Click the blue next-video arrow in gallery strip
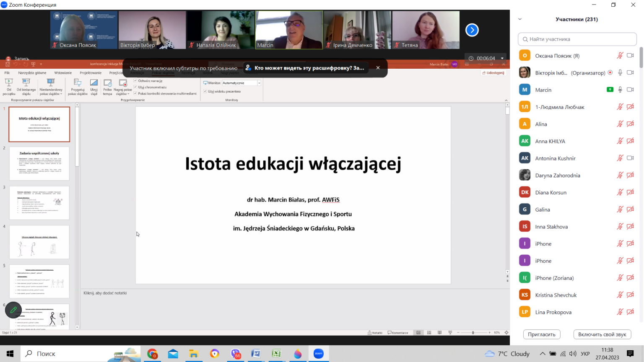644x362 pixels. pyautogui.click(x=472, y=30)
